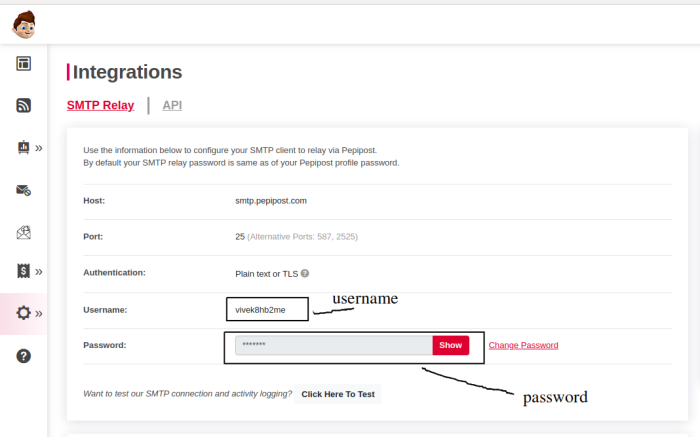This screenshot has width=700, height=437.
Task: Expand the billing submenu chevron
Action: coord(39,271)
